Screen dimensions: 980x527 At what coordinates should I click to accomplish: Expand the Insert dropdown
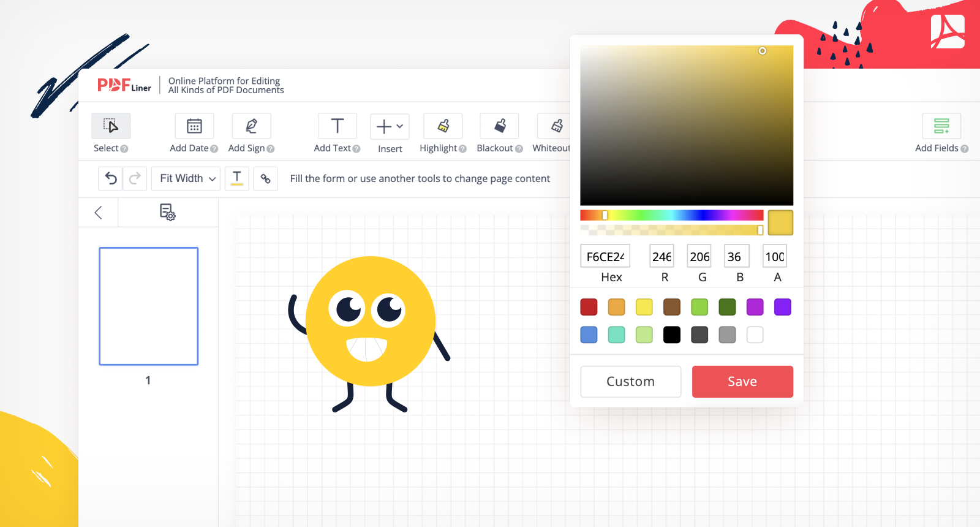coord(390,126)
